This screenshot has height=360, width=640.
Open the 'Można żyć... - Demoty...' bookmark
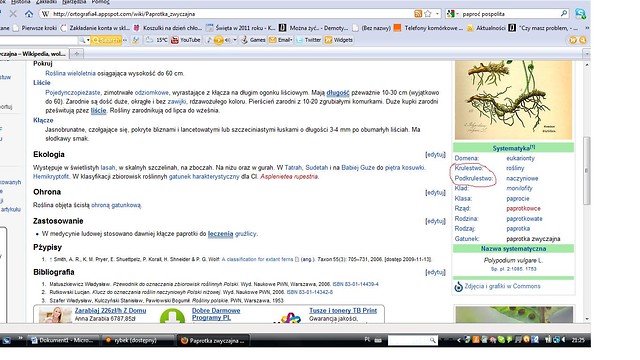pos(313,28)
